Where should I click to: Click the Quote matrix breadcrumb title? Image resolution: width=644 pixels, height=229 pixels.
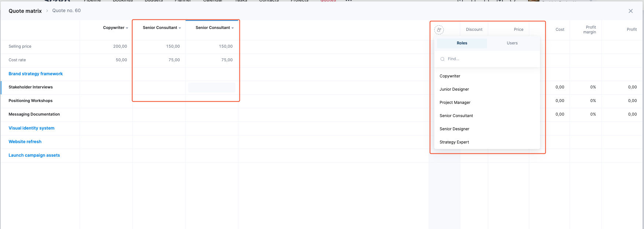point(25,11)
